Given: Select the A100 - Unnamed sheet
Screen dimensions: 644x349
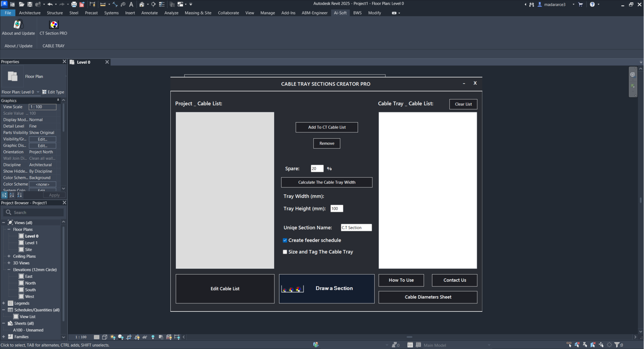Looking at the screenshot, I should [28, 330].
